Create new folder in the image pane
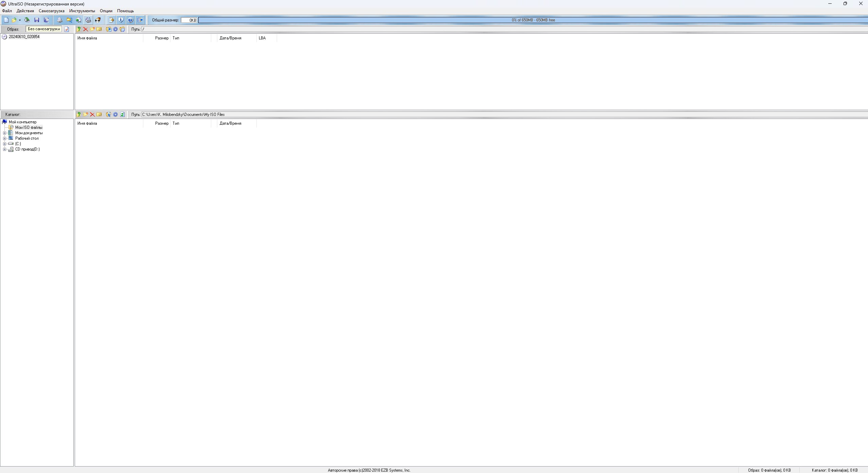 point(92,29)
